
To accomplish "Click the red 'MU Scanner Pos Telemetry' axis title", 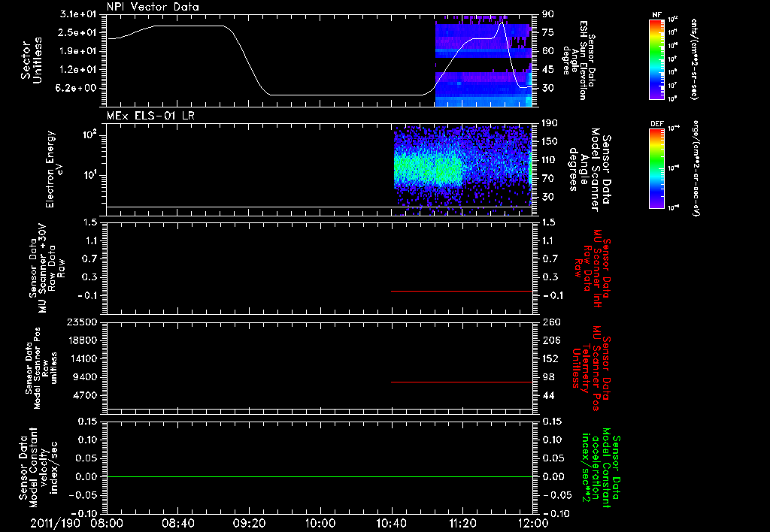I will [x=591, y=368].
